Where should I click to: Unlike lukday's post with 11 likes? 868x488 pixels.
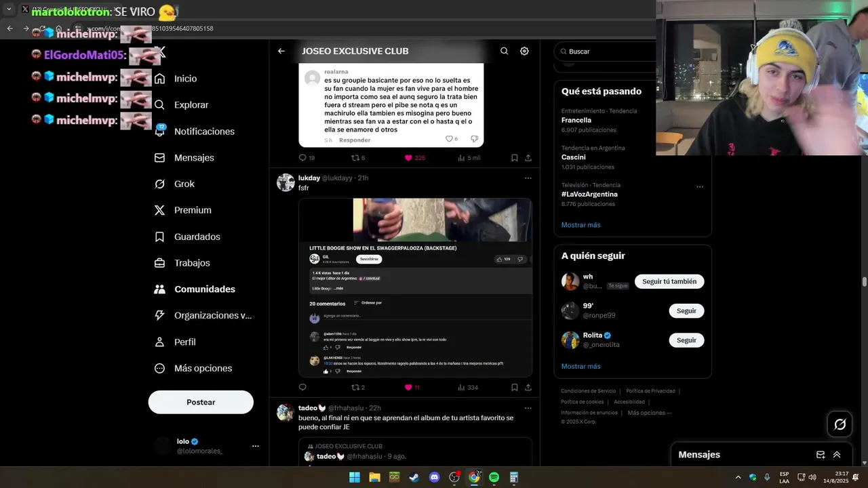pyautogui.click(x=412, y=388)
